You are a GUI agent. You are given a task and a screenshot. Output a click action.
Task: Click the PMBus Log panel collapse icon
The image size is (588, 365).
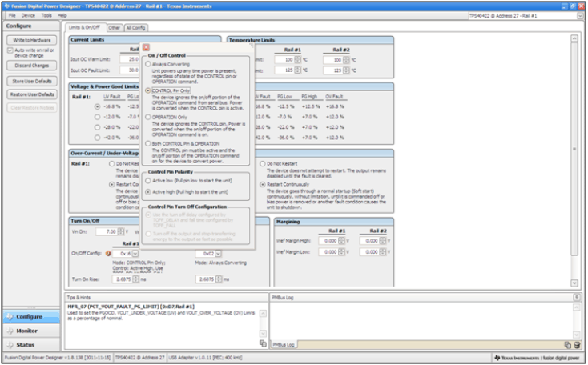click(576, 297)
